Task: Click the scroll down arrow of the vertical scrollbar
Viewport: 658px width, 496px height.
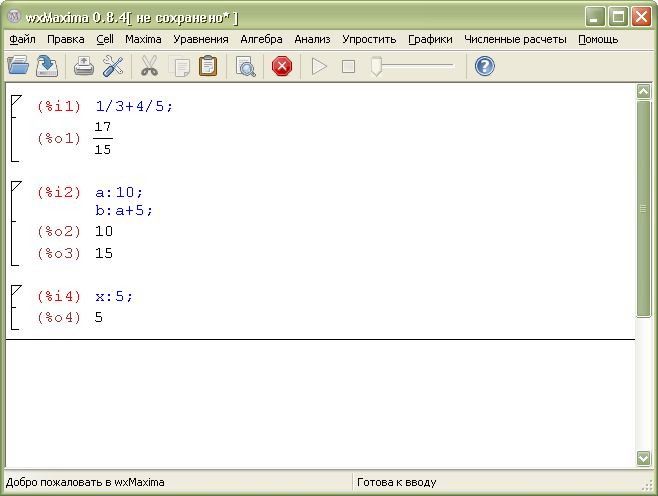Action: tap(643, 458)
